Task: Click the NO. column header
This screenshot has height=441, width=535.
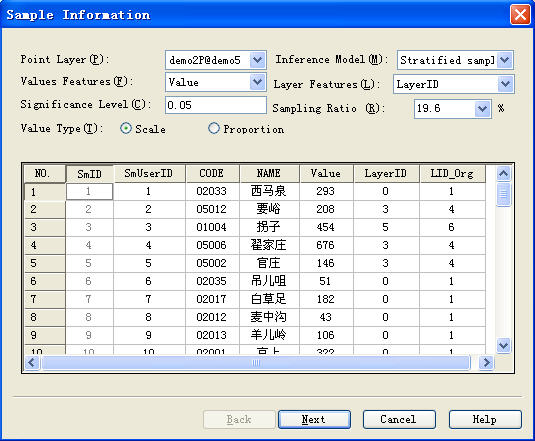Action: point(45,174)
